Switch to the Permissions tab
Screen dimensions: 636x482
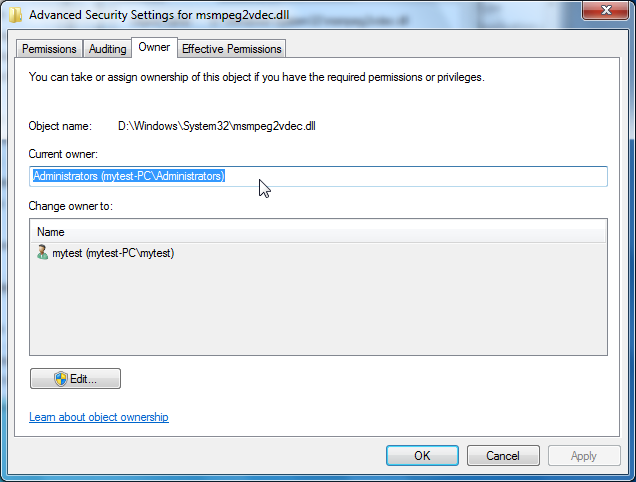tap(49, 49)
